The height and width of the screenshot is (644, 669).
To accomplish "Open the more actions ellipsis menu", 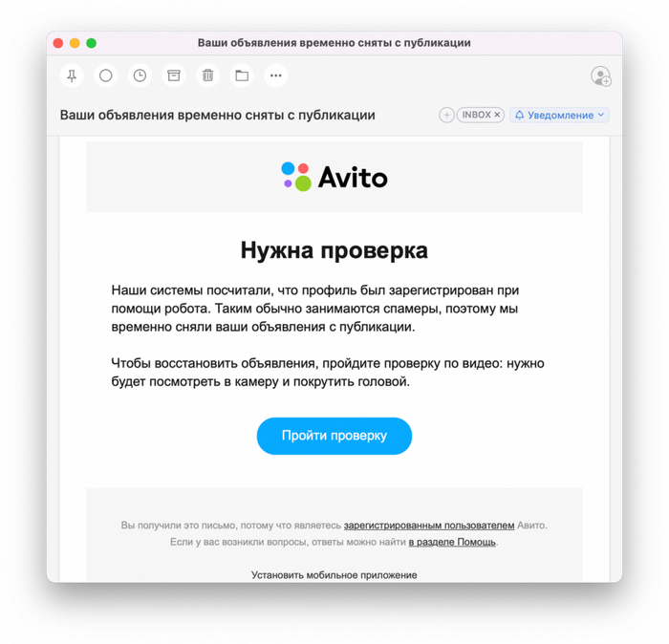I will click(x=276, y=75).
